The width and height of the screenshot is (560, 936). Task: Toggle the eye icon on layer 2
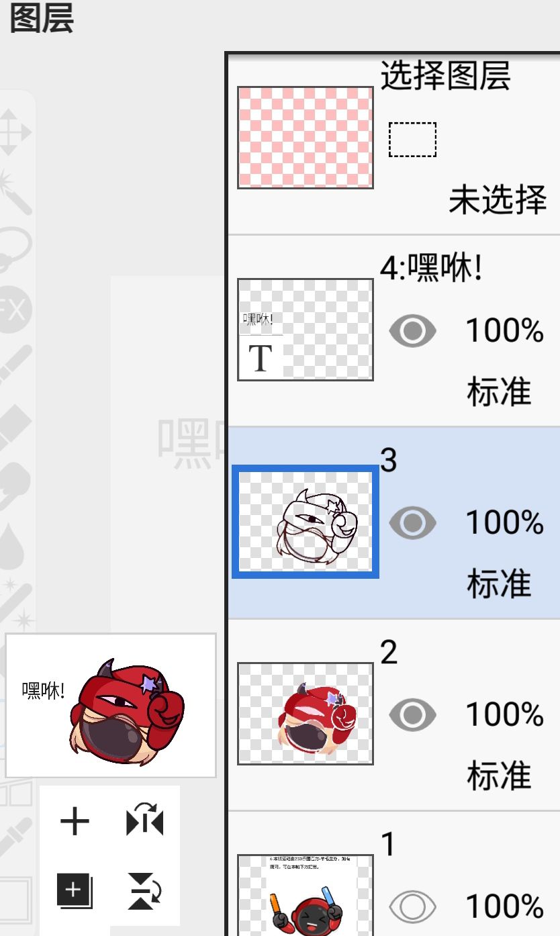pos(413,714)
